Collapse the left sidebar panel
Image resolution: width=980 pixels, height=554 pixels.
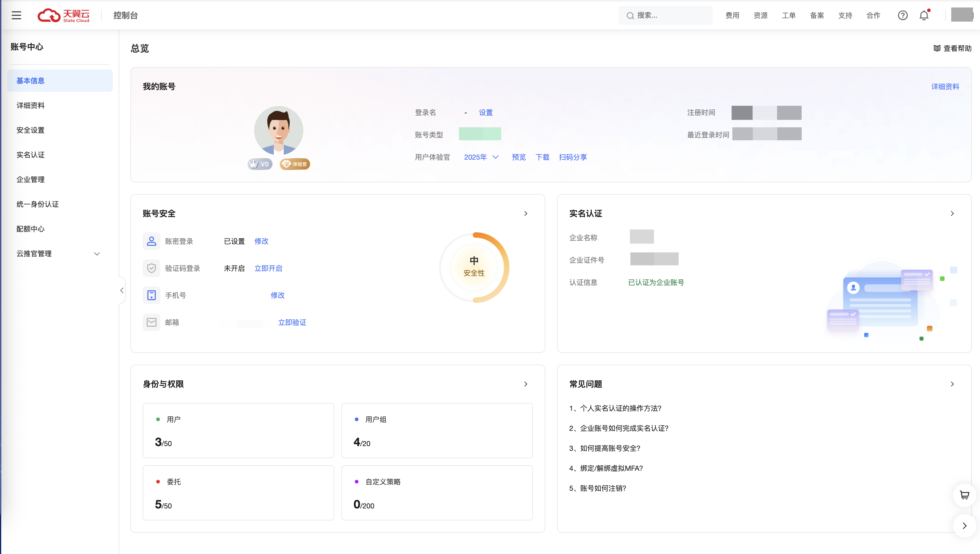pos(122,291)
